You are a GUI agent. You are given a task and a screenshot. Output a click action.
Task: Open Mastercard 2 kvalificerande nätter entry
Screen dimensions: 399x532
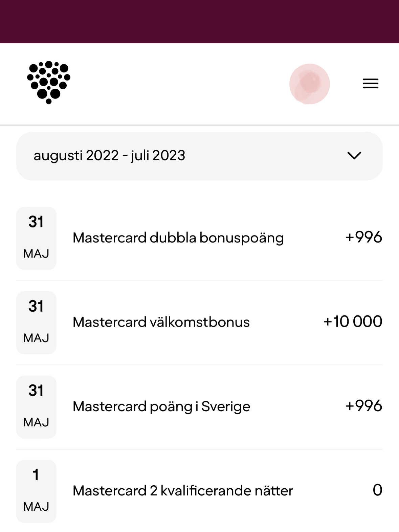click(183, 491)
